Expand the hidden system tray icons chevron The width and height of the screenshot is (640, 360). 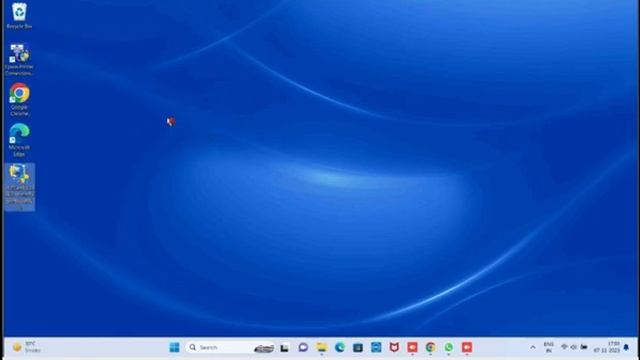[x=533, y=347]
